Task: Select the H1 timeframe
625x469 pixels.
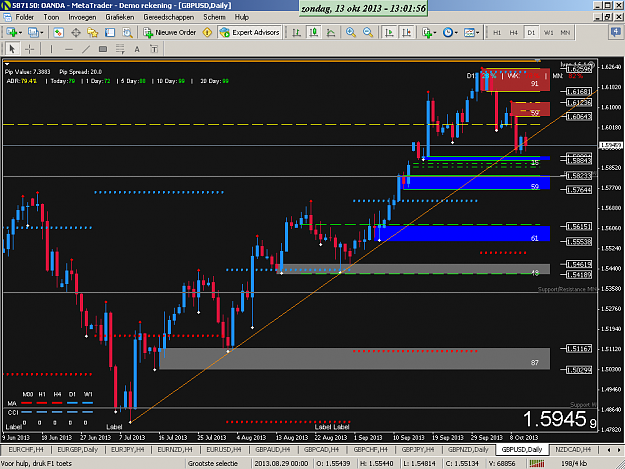Action: pyautogui.click(x=497, y=33)
